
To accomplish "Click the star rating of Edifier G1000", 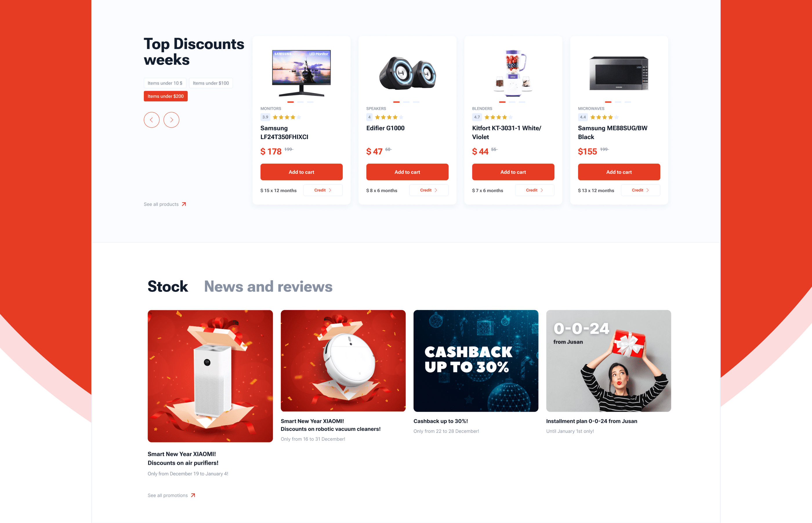I will pos(389,117).
